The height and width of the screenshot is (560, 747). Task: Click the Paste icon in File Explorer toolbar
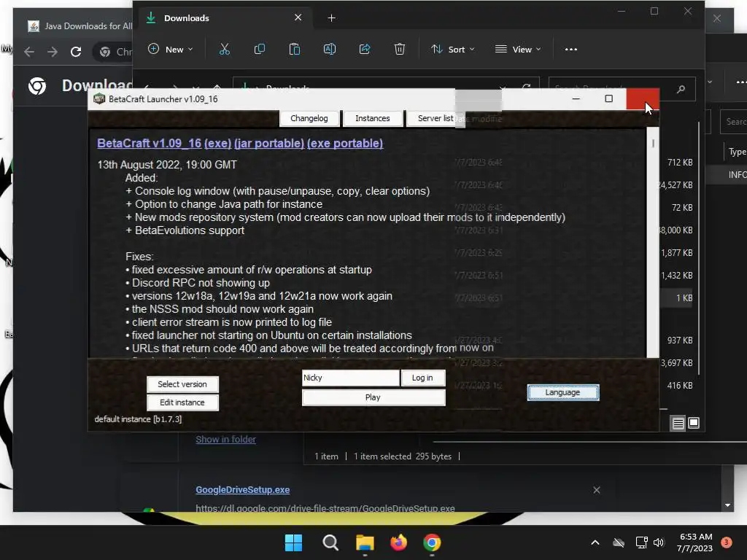coord(295,49)
